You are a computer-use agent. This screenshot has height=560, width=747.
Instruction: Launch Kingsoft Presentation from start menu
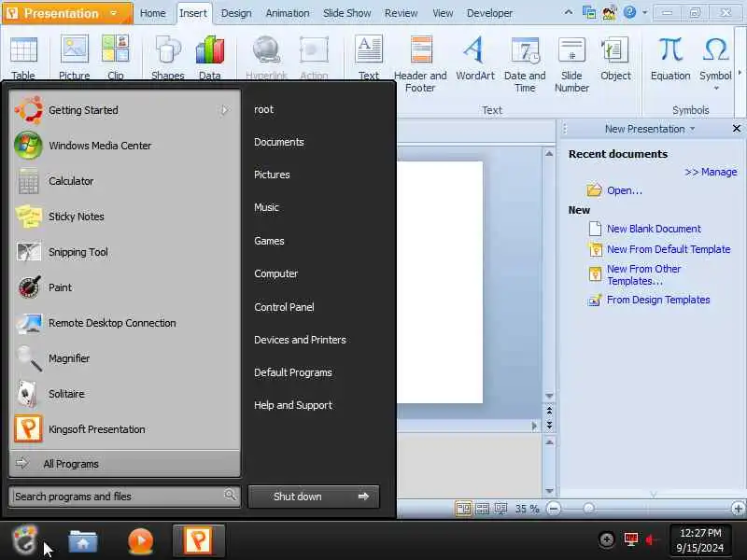point(125,429)
